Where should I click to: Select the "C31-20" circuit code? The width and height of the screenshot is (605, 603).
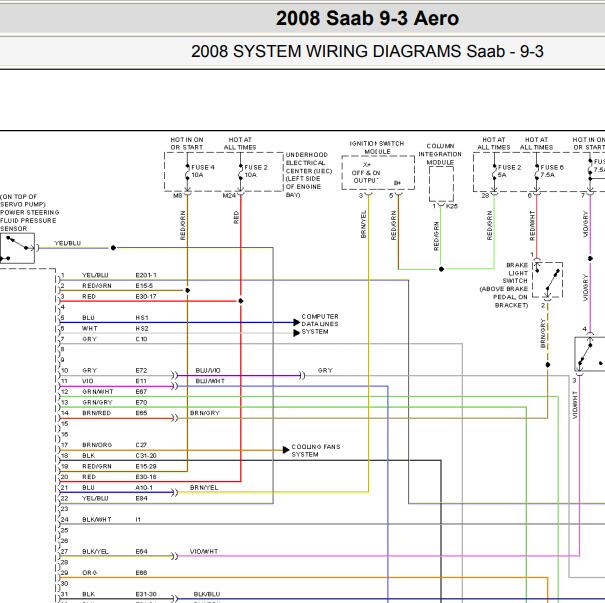click(146, 456)
